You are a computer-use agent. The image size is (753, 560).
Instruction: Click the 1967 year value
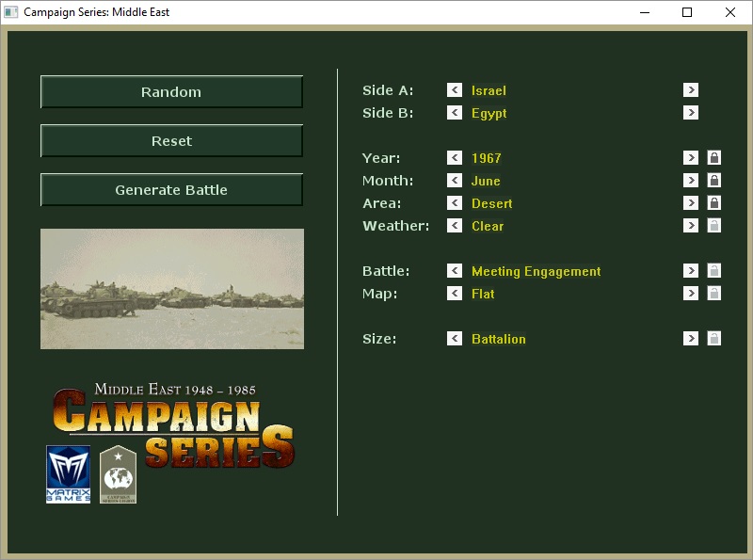[x=486, y=158]
